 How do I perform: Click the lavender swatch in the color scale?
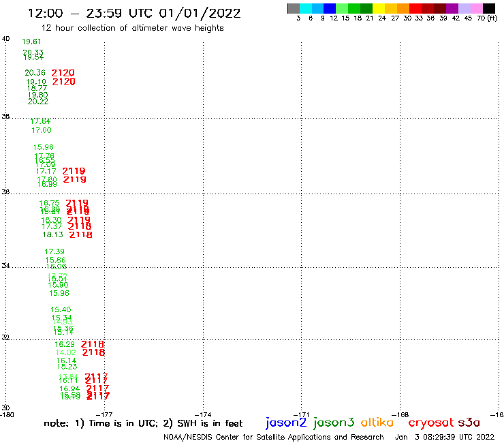point(464,8)
